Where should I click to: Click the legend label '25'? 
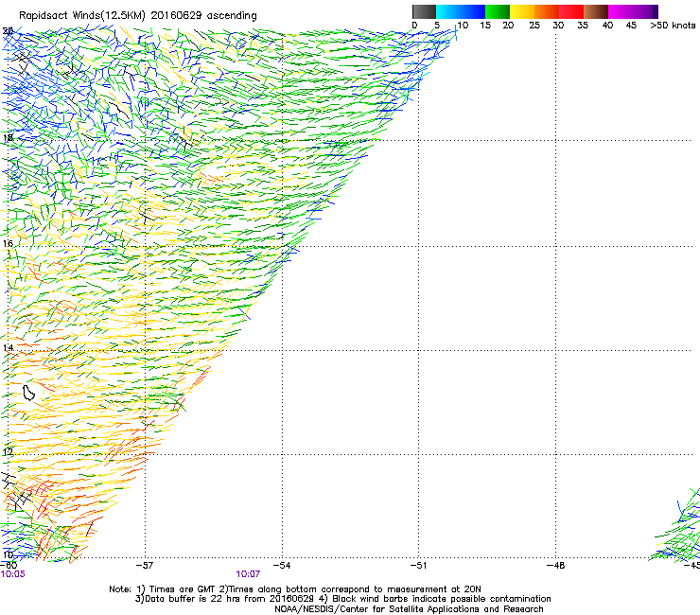[x=534, y=26]
